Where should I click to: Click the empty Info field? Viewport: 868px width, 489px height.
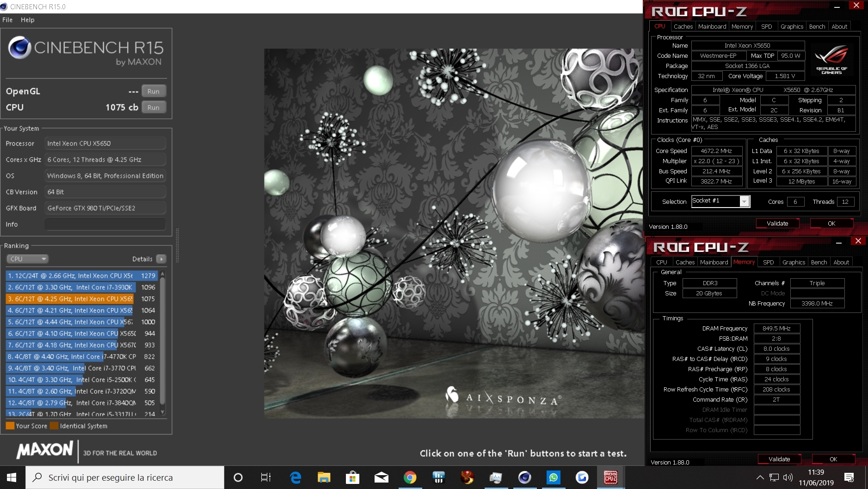tap(105, 224)
